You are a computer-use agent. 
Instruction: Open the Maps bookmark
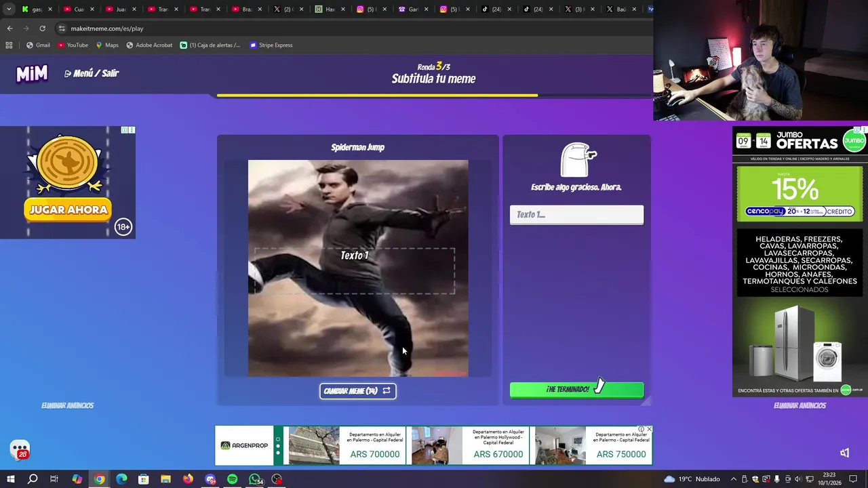(x=107, y=45)
